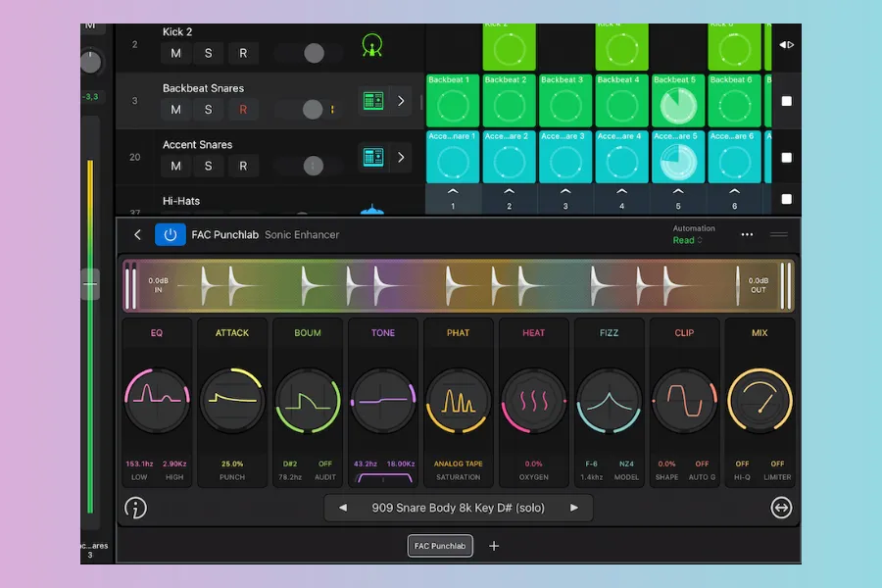Click the back arrow in plugin header
882x588 pixels.
tap(137, 235)
